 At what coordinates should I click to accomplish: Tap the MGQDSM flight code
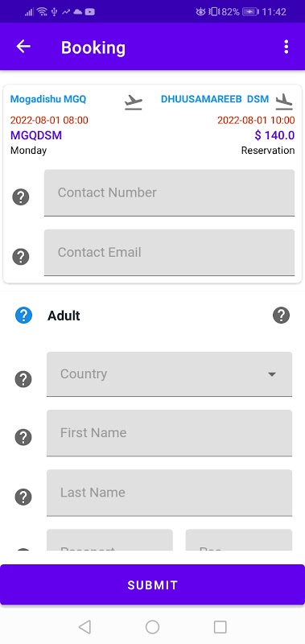click(x=36, y=135)
